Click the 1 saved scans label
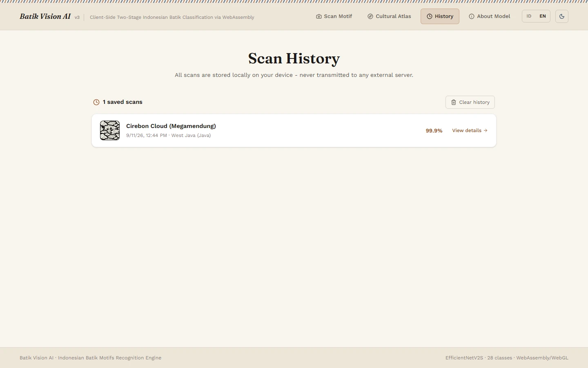This screenshot has height=368, width=588. (122, 102)
